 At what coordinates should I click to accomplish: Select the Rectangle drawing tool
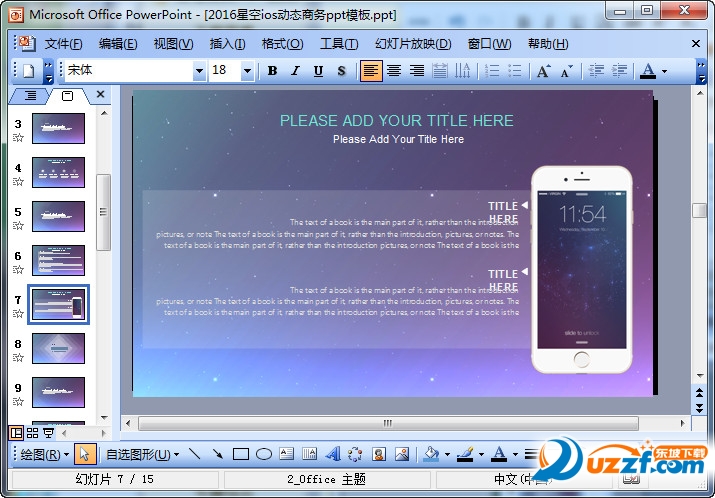point(240,454)
